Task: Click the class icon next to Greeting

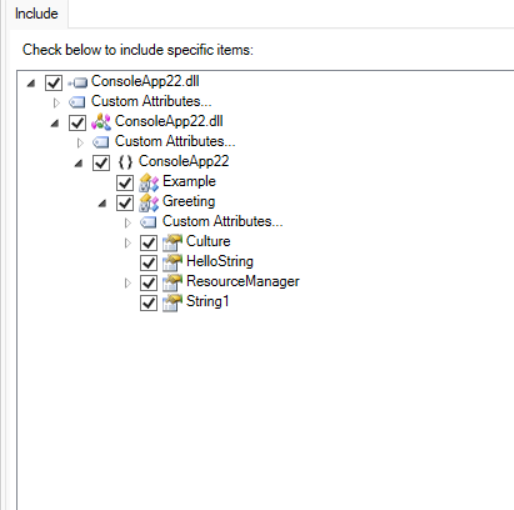Action: coord(149,203)
